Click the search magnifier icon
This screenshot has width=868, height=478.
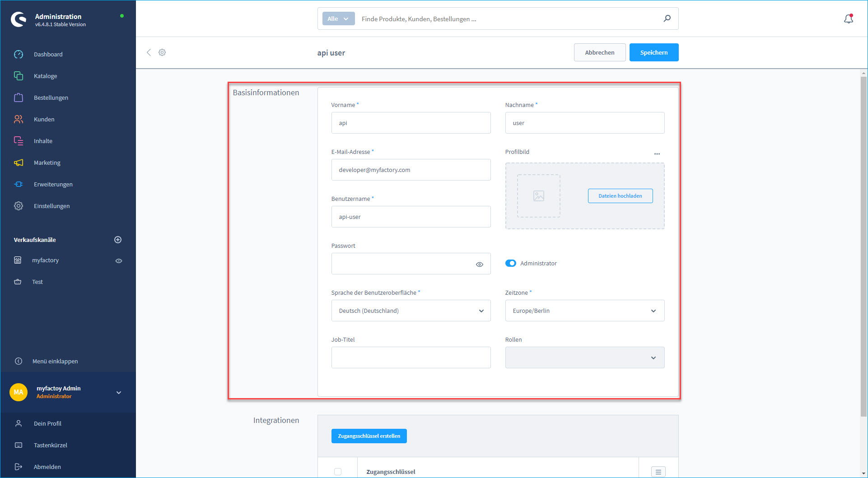coord(667,19)
